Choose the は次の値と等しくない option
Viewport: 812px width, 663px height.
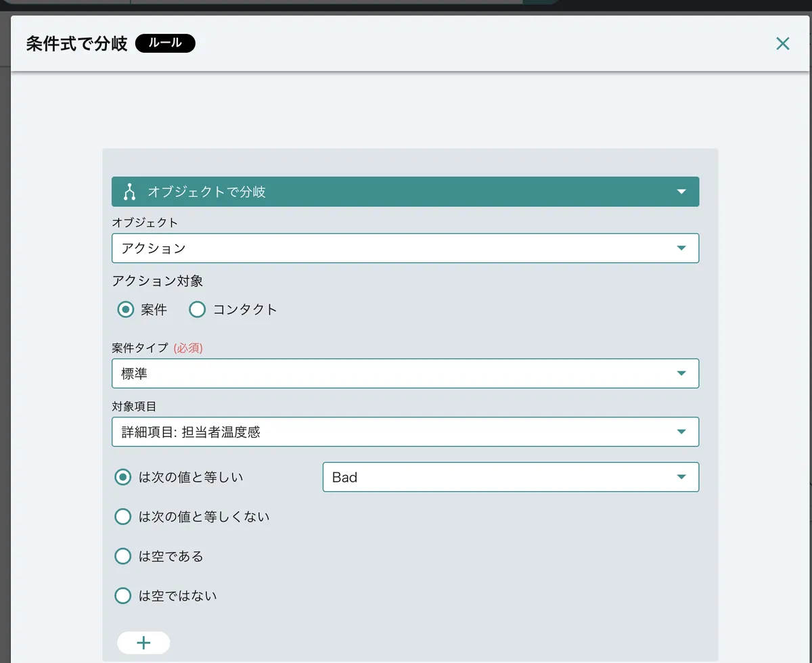coord(123,517)
